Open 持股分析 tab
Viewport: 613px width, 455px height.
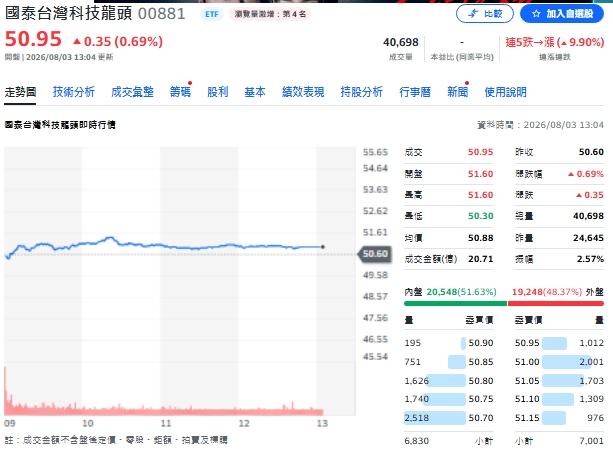point(362,92)
